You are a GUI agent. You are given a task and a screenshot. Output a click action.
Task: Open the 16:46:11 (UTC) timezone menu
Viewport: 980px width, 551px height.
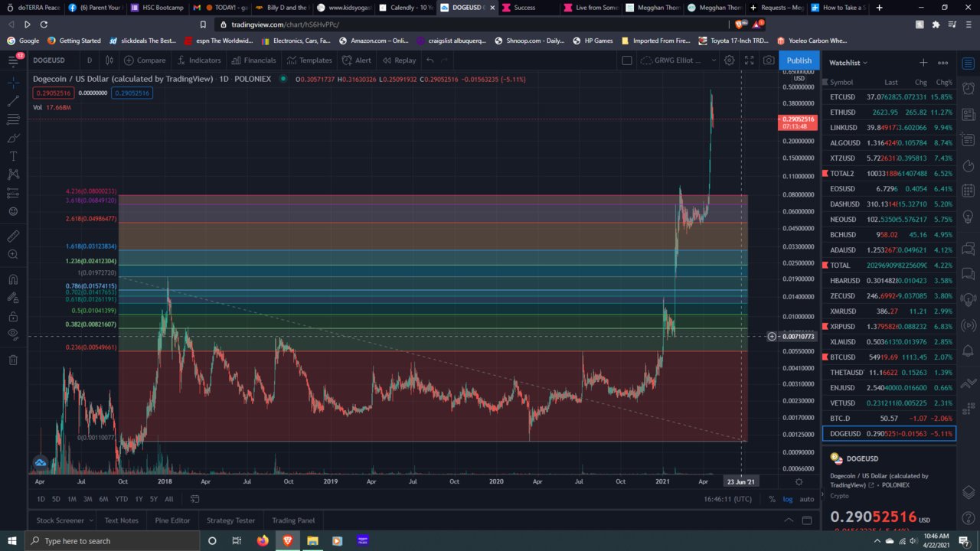pyautogui.click(x=727, y=499)
